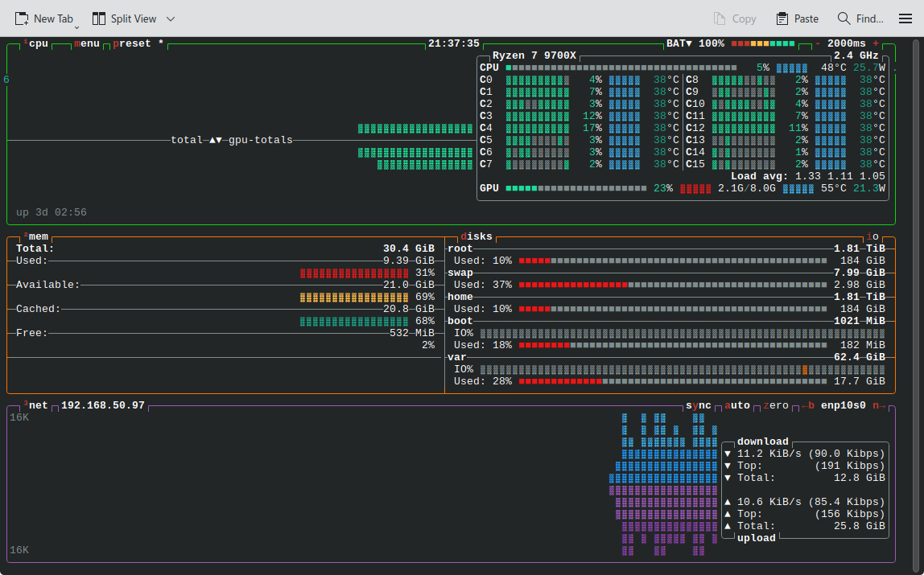The width and height of the screenshot is (924, 575).
Task: Click the GPU memory 2.1G/8.0G readout
Action: (747, 188)
